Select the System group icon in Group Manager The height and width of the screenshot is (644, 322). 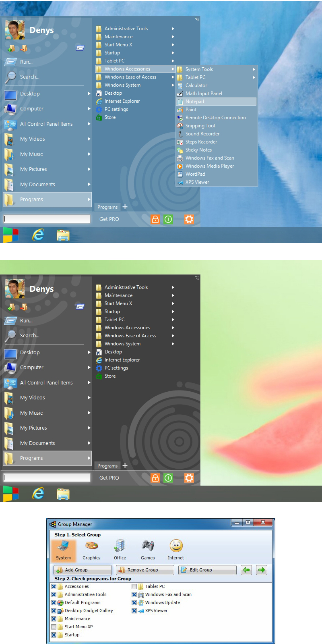pos(63,550)
